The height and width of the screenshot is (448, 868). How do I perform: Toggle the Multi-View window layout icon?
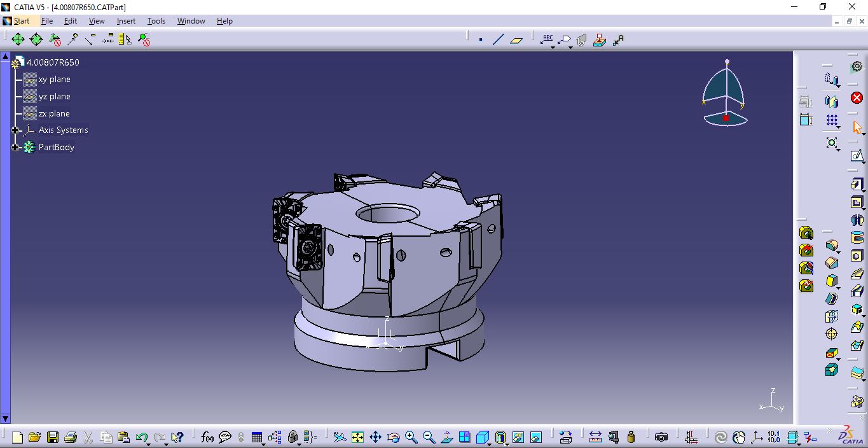[x=465, y=437]
